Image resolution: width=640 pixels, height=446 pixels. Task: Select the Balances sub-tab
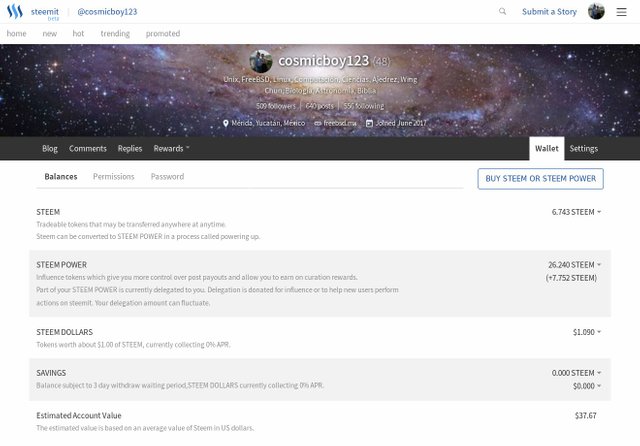point(61,177)
